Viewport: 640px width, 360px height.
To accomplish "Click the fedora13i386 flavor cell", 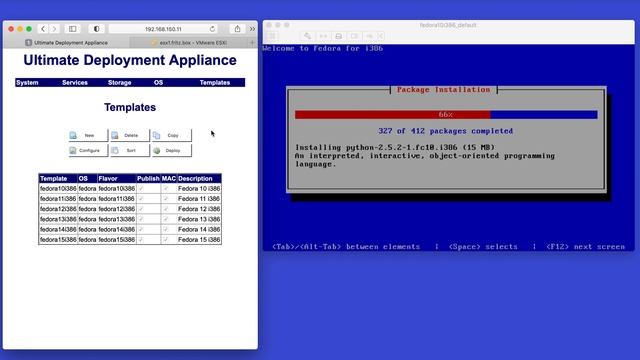I will pyautogui.click(x=117, y=219).
